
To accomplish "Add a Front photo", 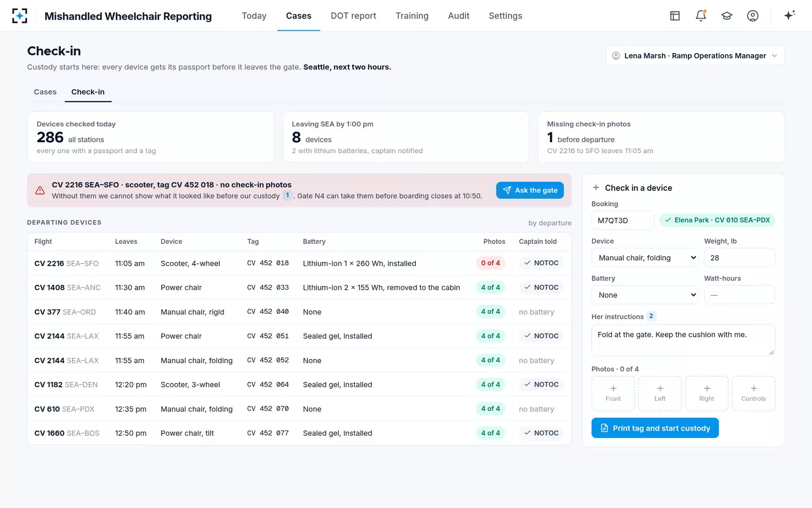I will click(613, 393).
